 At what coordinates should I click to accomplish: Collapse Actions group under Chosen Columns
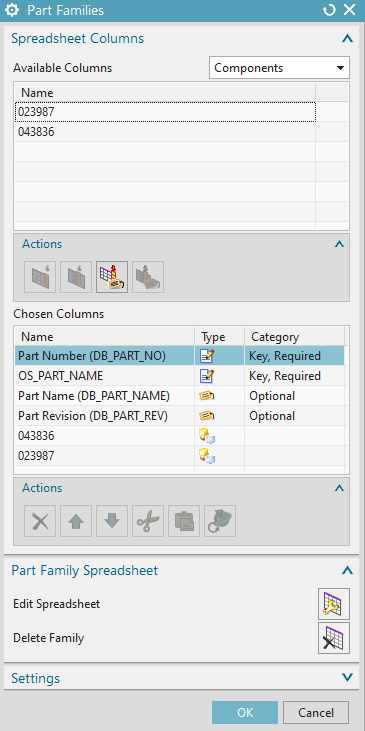[x=340, y=488]
